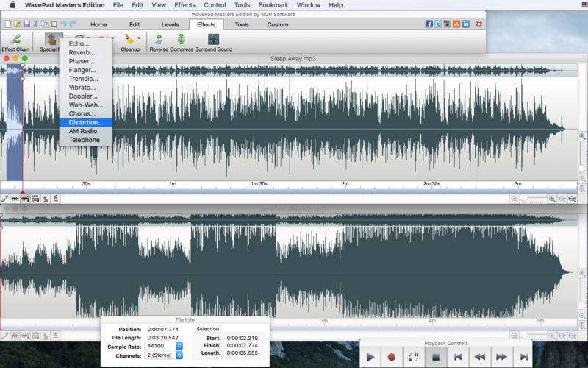Select Telephone effect entry
This screenshot has height=368, width=588.
coord(86,140)
